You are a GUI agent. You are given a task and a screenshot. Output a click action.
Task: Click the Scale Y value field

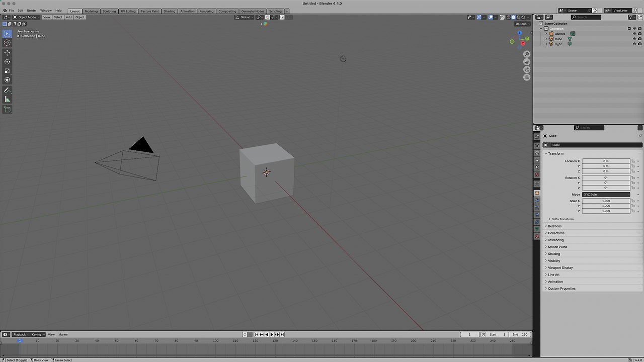[x=606, y=206]
